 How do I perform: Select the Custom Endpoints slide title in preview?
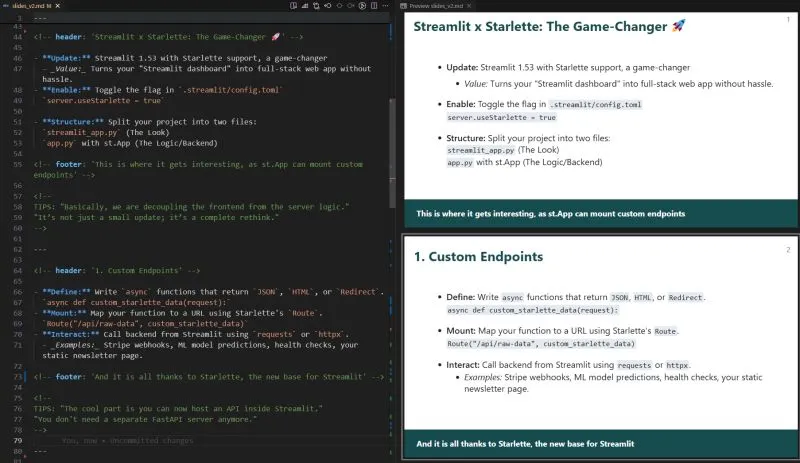click(478, 257)
